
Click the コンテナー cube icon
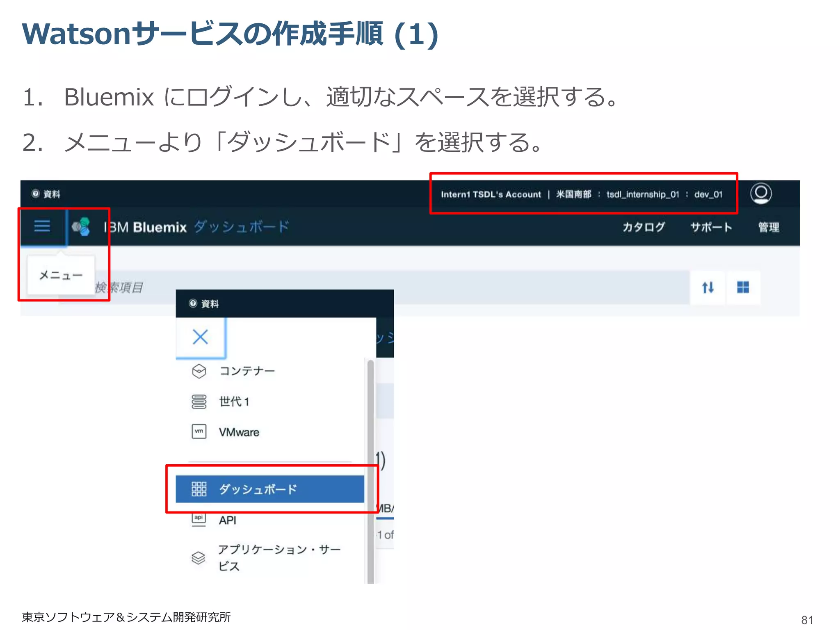click(199, 371)
